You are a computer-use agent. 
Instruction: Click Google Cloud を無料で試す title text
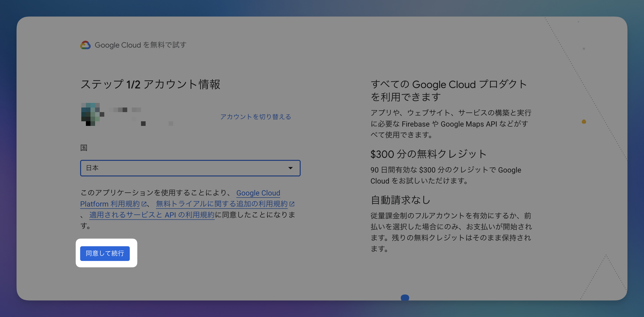point(141,45)
